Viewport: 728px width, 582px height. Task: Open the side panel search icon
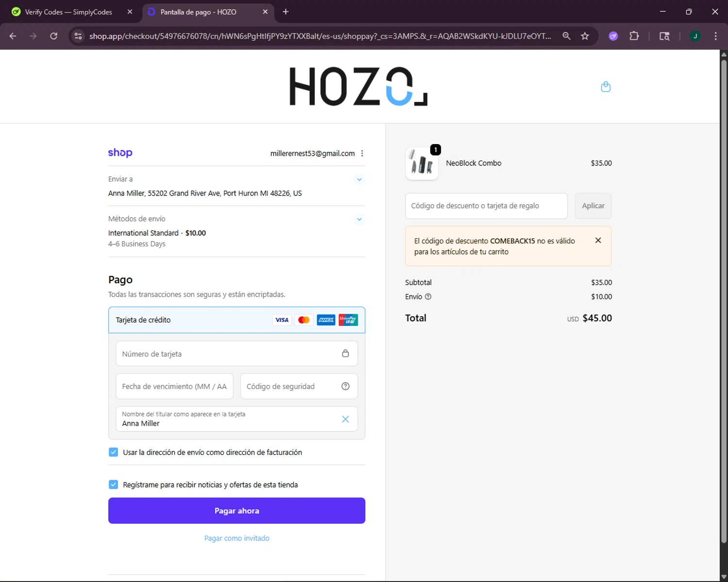pos(664,36)
